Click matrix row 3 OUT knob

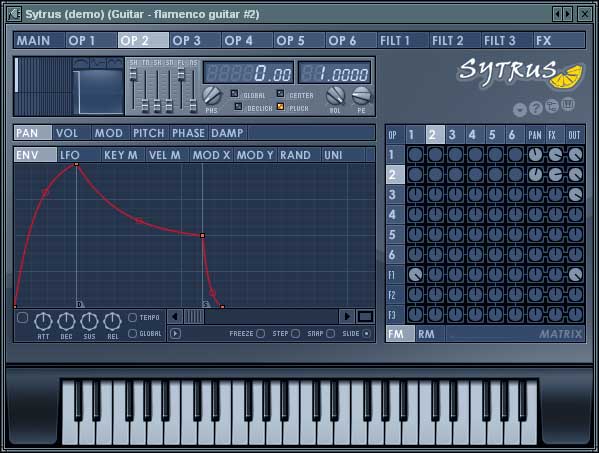pyautogui.click(x=575, y=194)
